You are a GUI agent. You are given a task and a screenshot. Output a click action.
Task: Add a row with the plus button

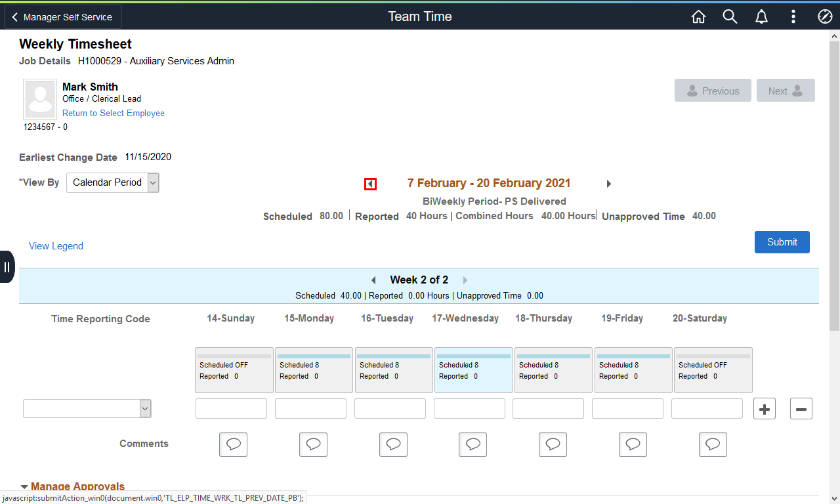[765, 409]
